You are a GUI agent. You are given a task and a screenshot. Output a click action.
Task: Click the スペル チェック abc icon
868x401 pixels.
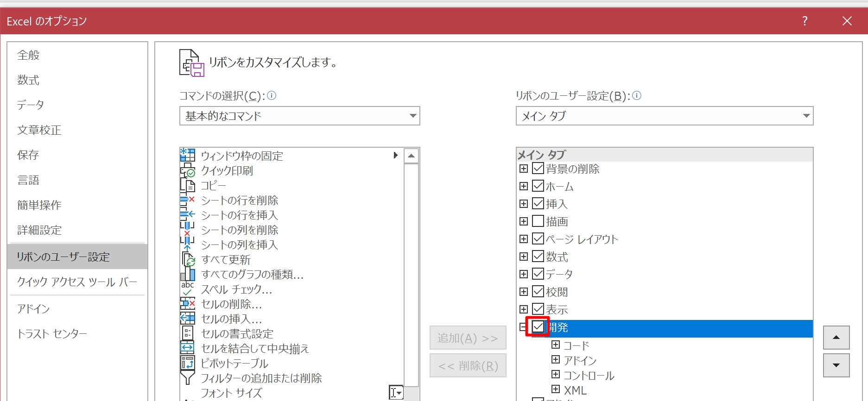187,289
